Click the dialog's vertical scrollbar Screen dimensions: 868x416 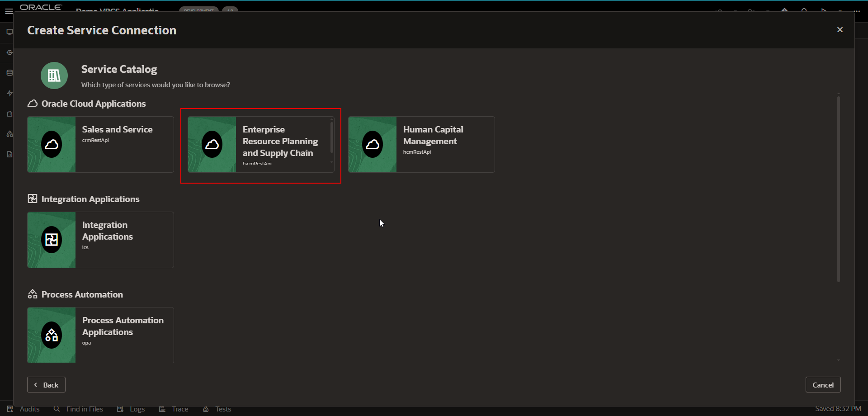[838, 189]
